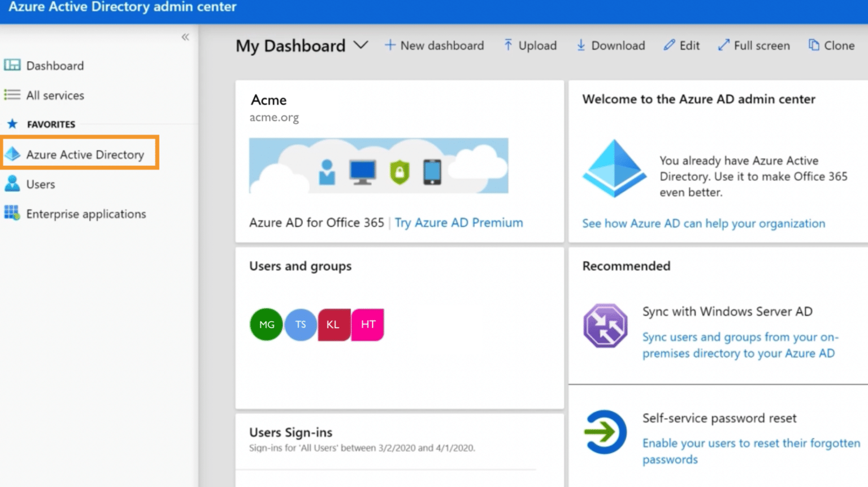Click the All services icon

11,95
